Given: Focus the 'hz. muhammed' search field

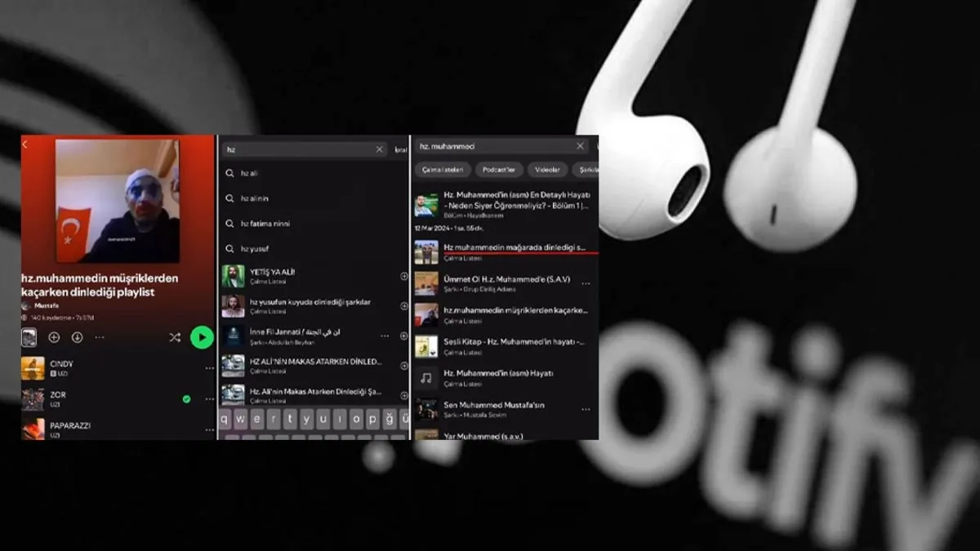Looking at the screenshot, I should 500,146.
